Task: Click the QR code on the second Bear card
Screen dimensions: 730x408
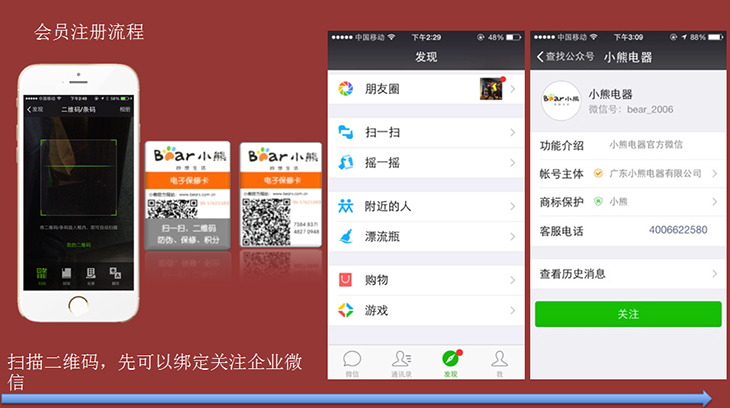Action: coord(266,222)
